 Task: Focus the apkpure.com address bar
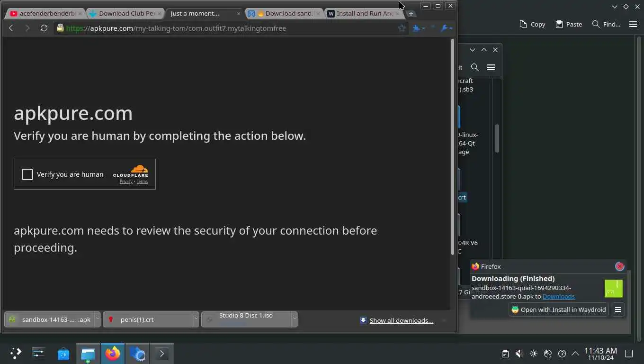point(232,28)
